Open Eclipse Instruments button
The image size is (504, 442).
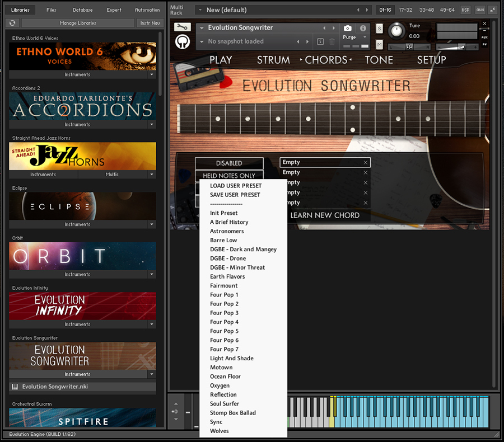coord(77,224)
